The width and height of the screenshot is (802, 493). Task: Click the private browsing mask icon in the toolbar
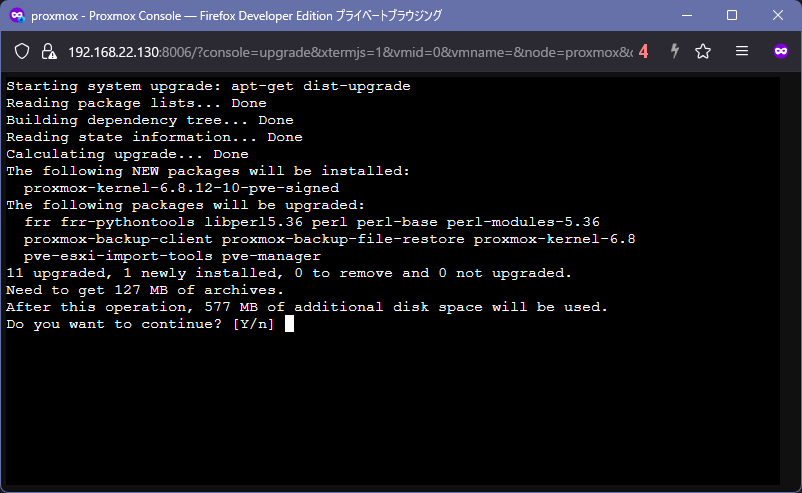(x=781, y=51)
